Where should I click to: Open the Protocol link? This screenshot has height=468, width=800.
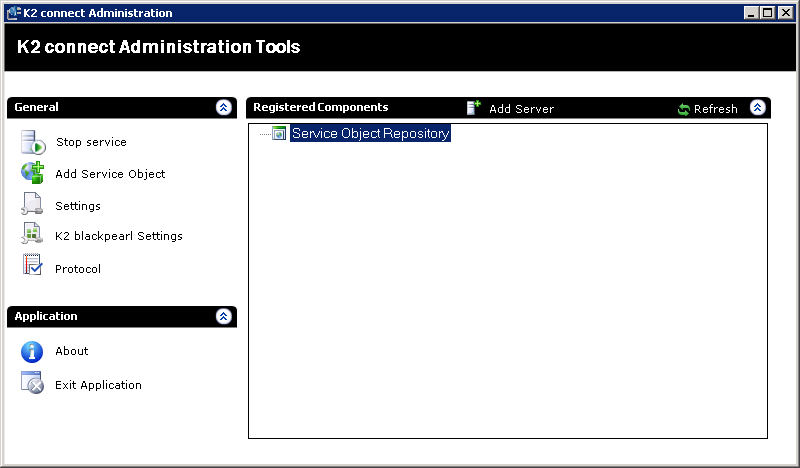point(78,269)
